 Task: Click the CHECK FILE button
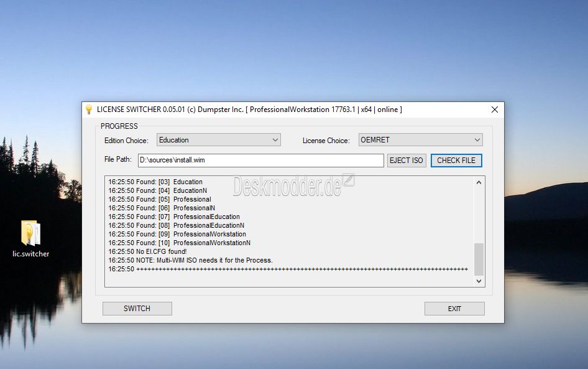pos(456,160)
